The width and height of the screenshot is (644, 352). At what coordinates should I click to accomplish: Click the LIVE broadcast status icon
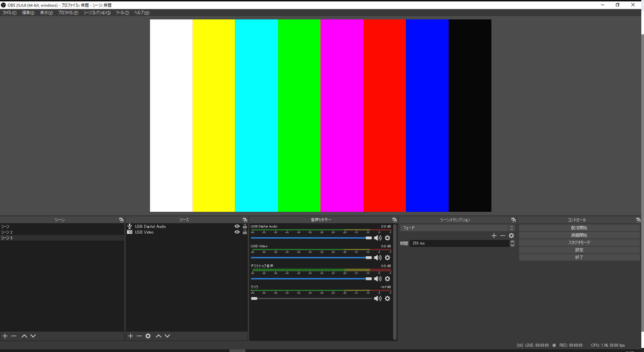[x=520, y=346]
